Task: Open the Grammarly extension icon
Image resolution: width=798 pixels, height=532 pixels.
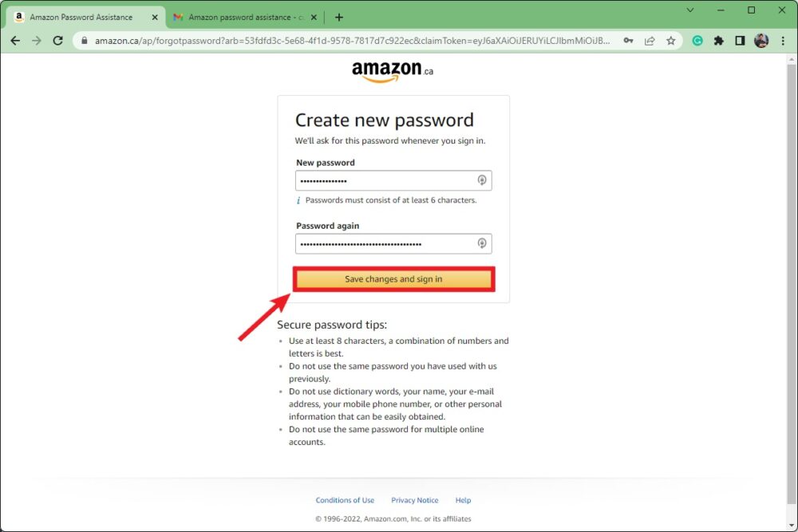Action: pyautogui.click(x=697, y=40)
